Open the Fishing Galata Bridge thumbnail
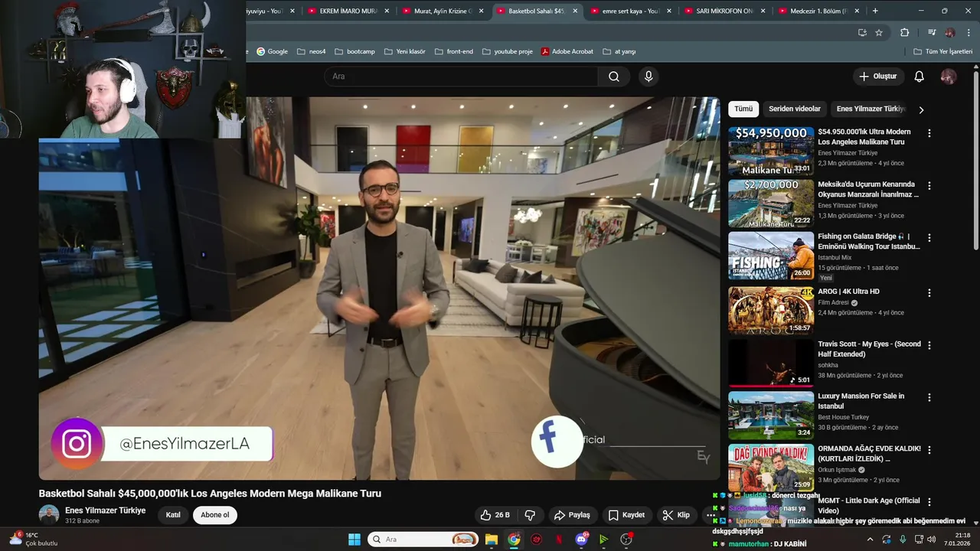 click(771, 256)
